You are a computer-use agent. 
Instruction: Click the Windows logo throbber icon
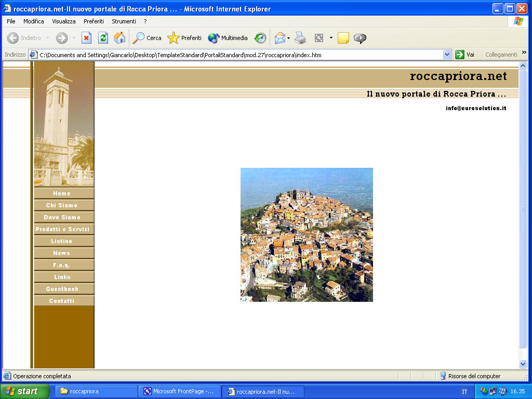click(x=518, y=21)
